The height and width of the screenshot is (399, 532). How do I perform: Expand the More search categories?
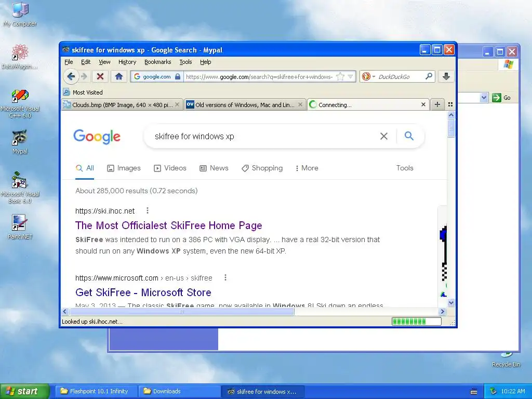(307, 168)
